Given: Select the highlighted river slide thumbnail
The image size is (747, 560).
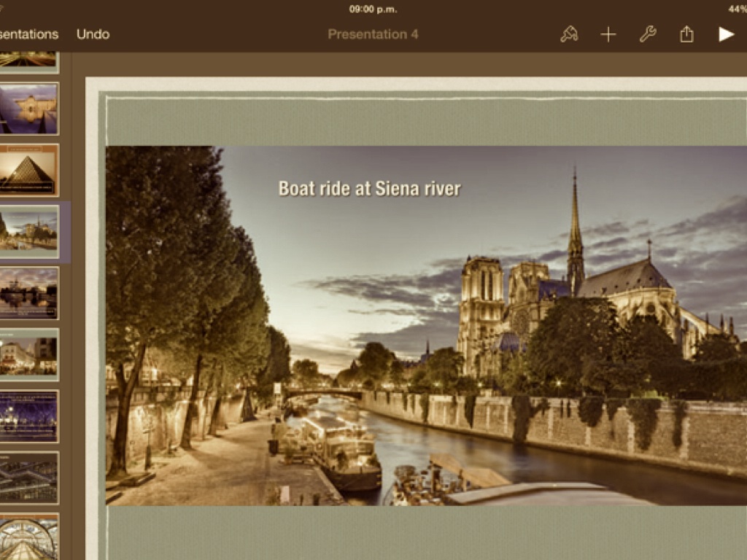Looking at the screenshot, I should coord(28,232).
